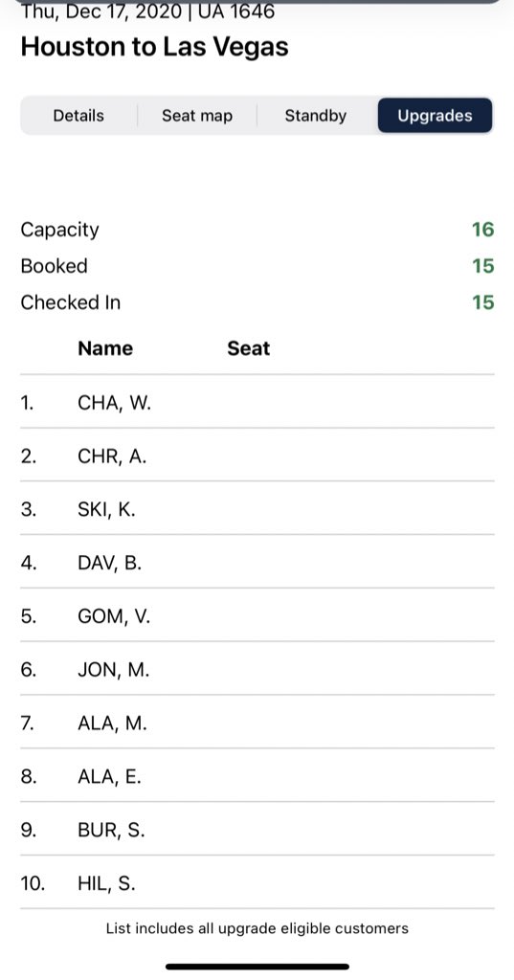Screen dimensions: 514x980
Task: Click the Seat column header
Action: tap(248, 348)
